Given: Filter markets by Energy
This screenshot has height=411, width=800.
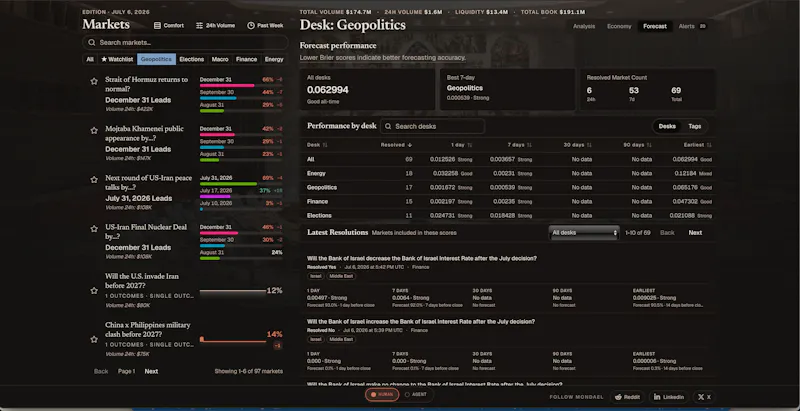Looking at the screenshot, I should [274, 60].
